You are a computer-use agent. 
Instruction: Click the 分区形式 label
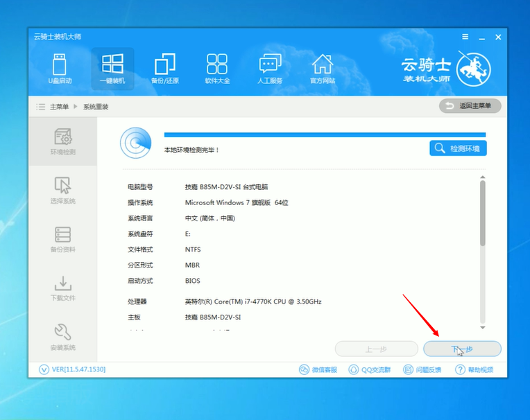pos(140,265)
